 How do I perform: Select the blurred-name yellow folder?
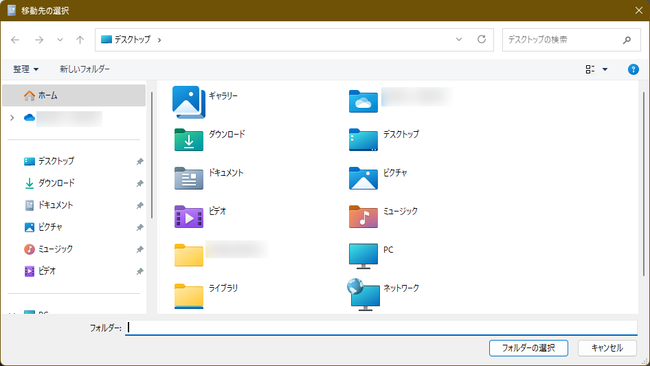189,255
